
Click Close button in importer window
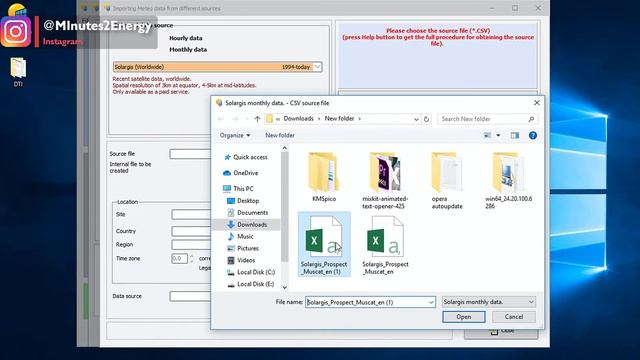501,333
